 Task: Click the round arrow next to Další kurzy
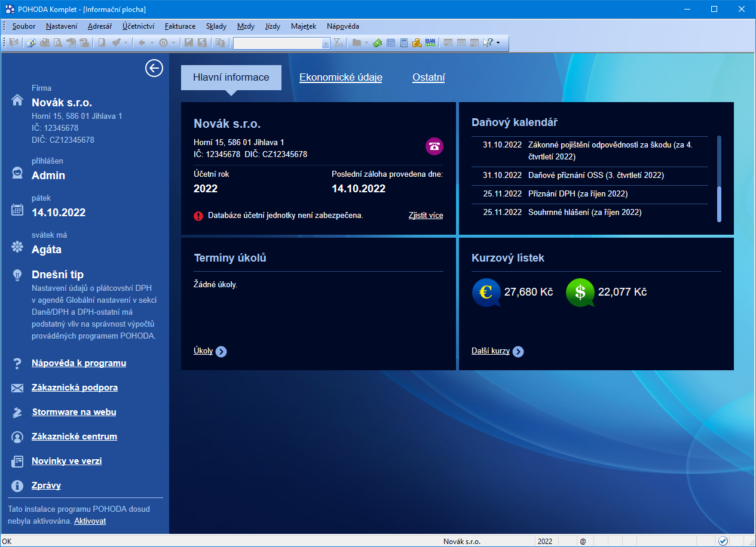click(x=518, y=352)
